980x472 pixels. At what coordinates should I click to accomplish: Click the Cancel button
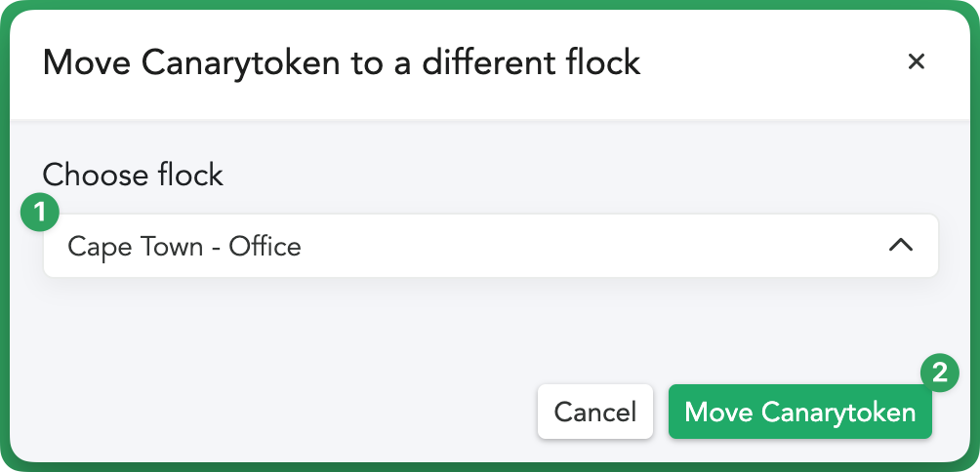click(595, 412)
